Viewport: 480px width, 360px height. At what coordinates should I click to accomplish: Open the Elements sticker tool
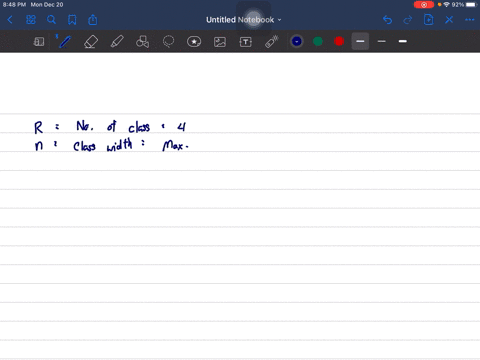coord(194,42)
